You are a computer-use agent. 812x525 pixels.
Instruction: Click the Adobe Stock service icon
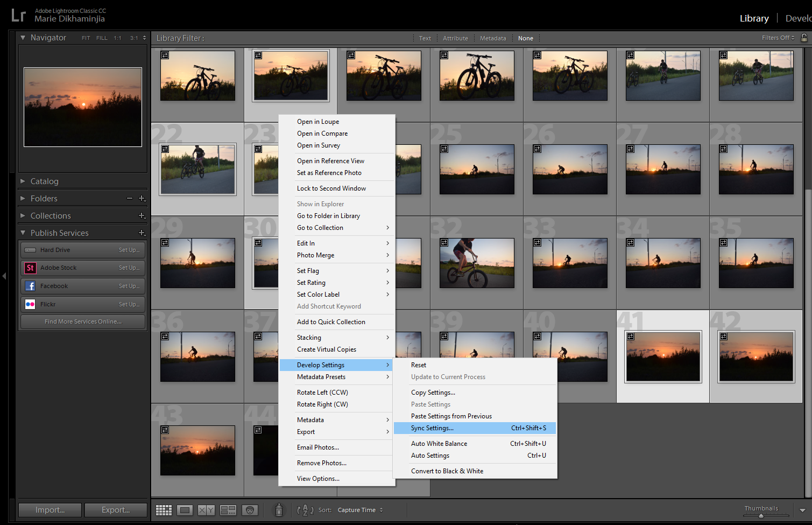click(30, 268)
